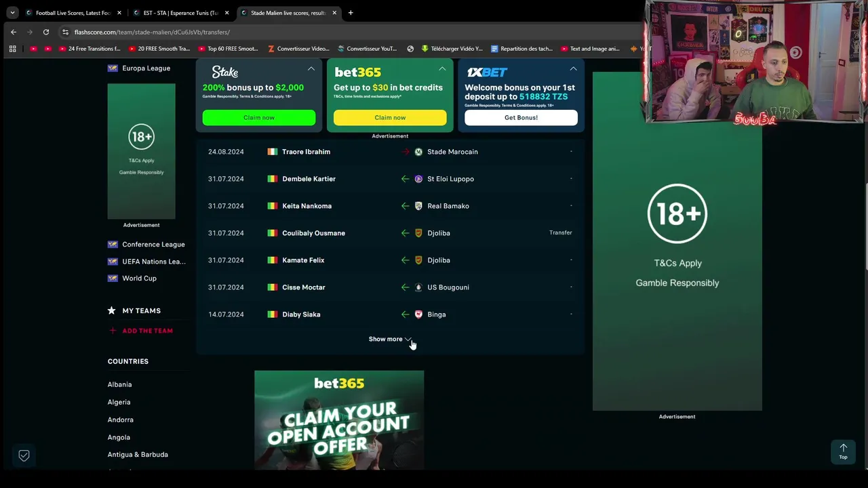Open the apps grid in bookmarks bar
Screen dimensions: 868x488
[x=12, y=49]
